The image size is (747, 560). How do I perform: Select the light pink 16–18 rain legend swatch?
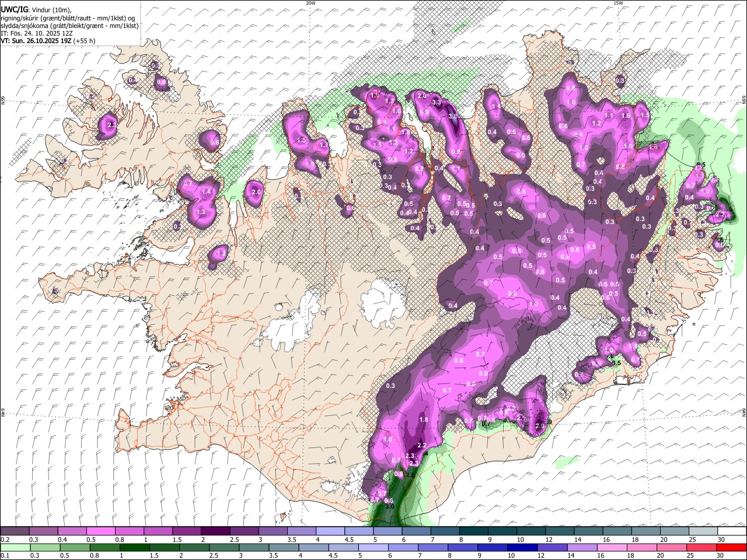click(613, 547)
